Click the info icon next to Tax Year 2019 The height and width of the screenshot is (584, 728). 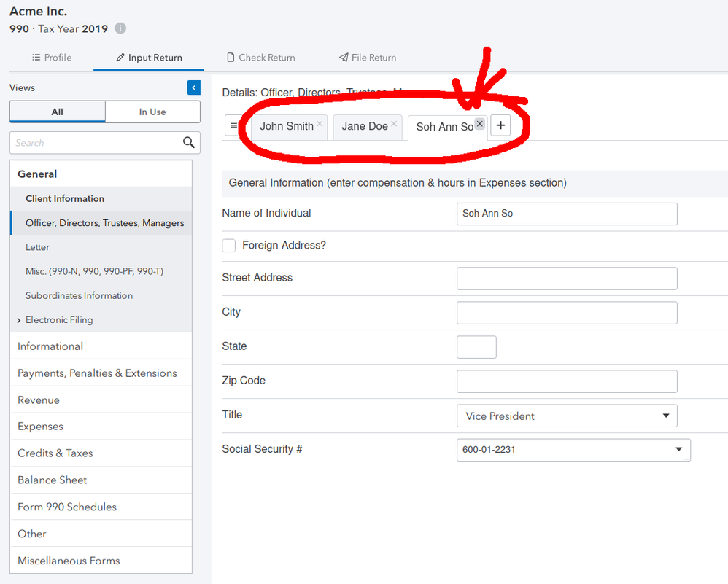[120, 28]
